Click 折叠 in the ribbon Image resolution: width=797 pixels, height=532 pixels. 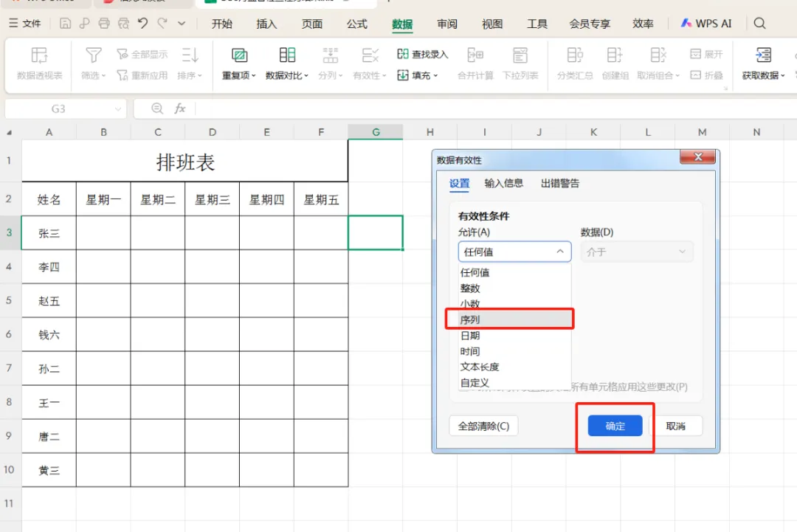click(706, 75)
